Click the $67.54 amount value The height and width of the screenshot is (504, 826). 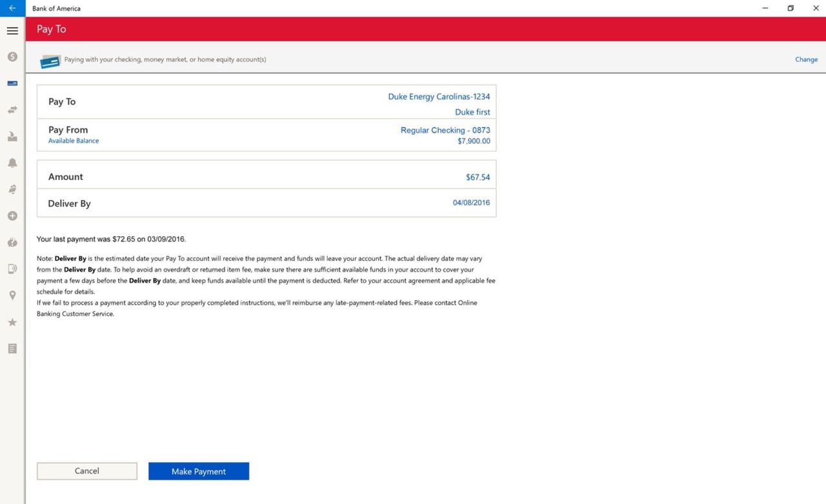(x=478, y=177)
